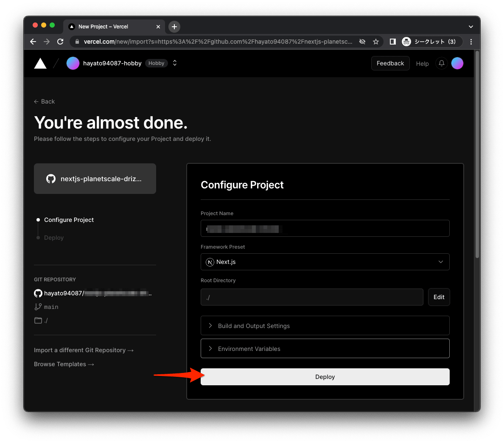This screenshot has height=443, width=504.
Task: Click the Feedback button
Action: point(390,63)
